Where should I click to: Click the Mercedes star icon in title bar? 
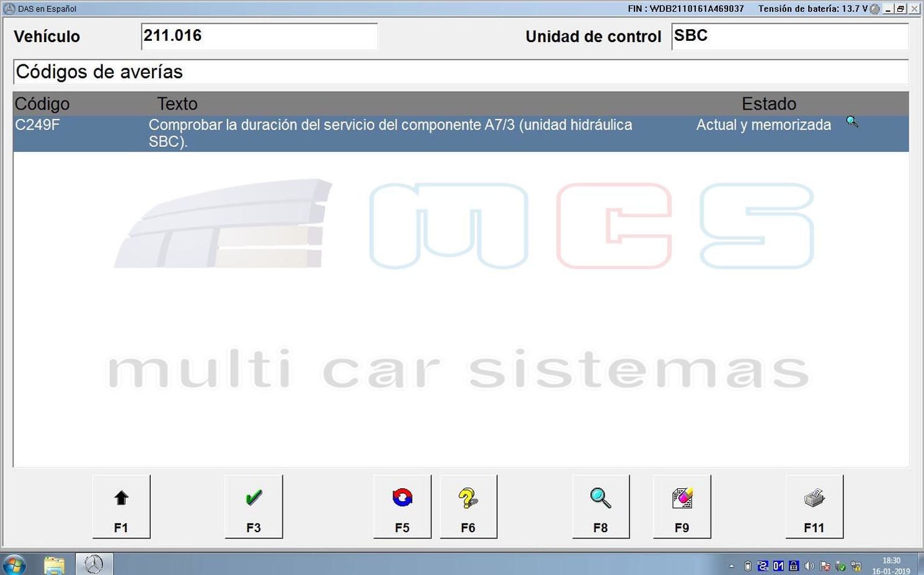9,9
